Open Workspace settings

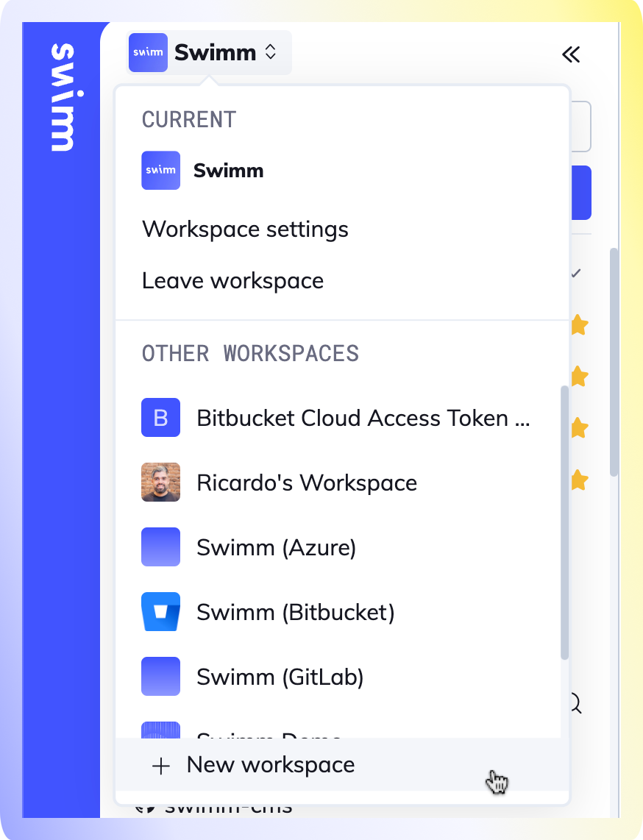click(246, 229)
